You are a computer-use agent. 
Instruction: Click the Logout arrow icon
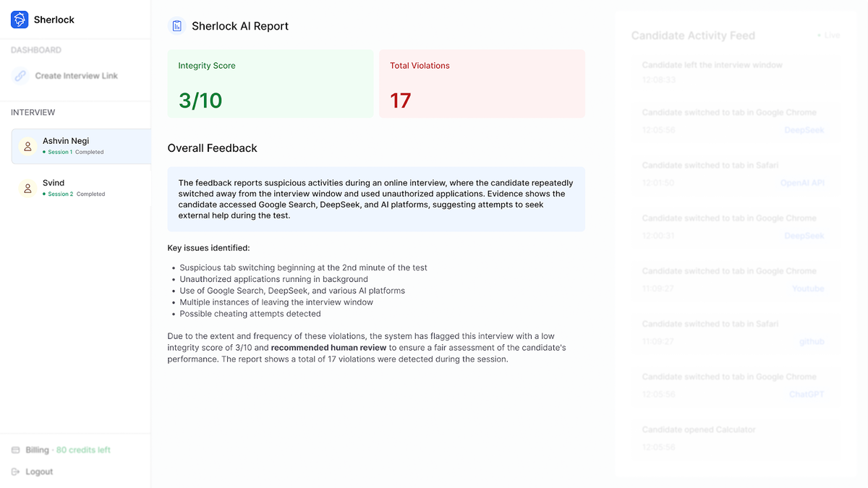pos(16,471)
